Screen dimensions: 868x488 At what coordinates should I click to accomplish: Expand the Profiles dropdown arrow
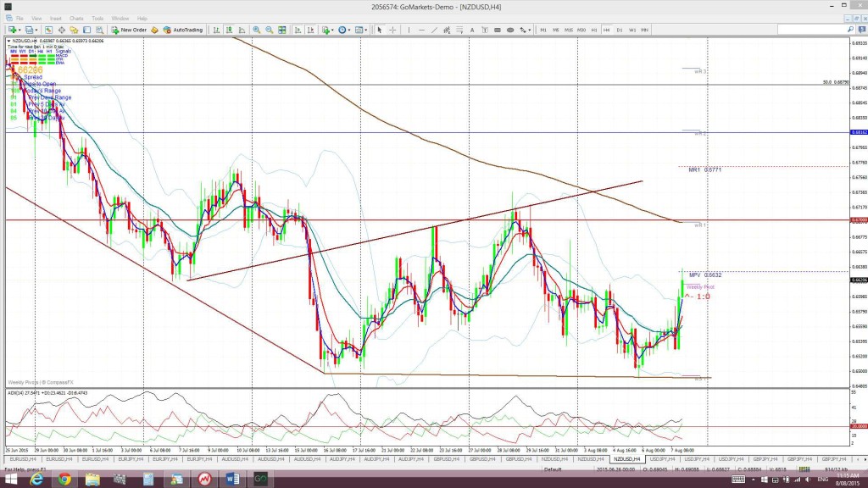[36, 30]
